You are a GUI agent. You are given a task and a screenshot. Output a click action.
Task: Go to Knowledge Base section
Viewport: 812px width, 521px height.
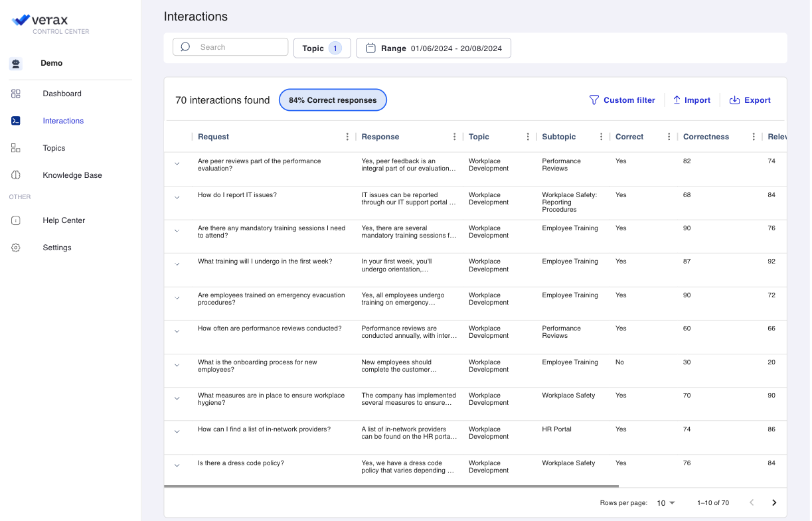point(72,175)
